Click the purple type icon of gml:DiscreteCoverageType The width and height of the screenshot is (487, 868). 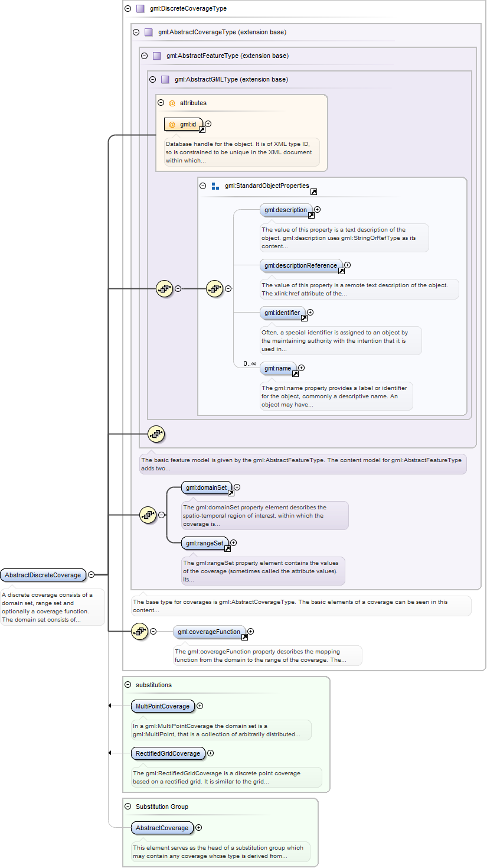point(140,9)
